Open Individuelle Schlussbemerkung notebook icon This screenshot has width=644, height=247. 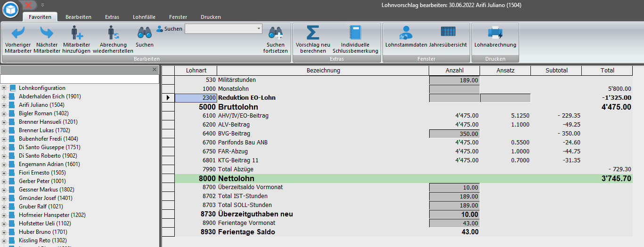355,32
